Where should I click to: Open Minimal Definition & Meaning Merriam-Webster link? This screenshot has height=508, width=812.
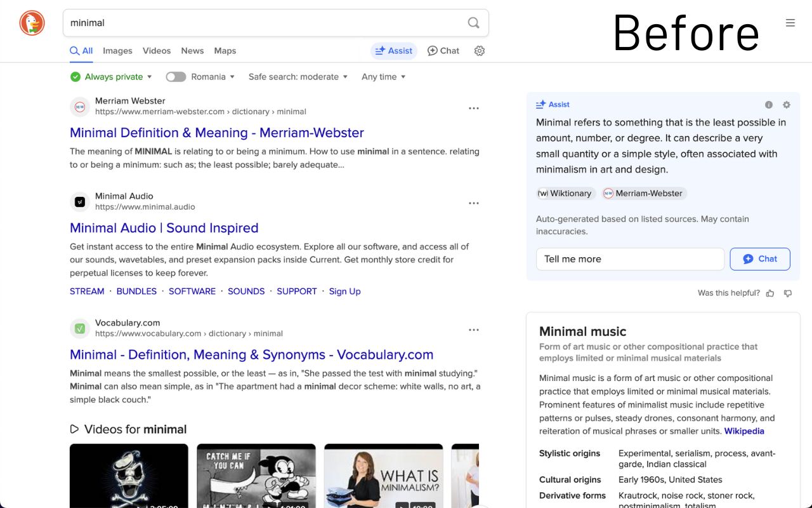pyautogui.click(x=217, y=133)
